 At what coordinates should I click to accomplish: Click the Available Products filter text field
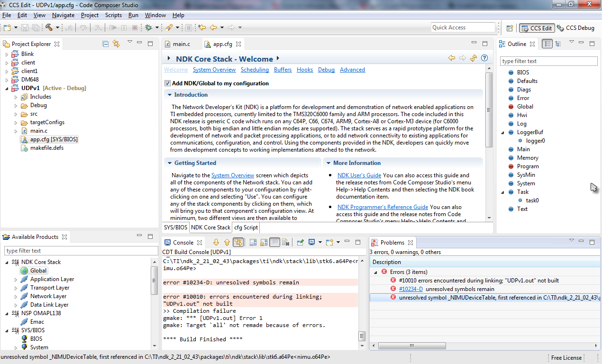pyautogui.click(x=81, y=251)
